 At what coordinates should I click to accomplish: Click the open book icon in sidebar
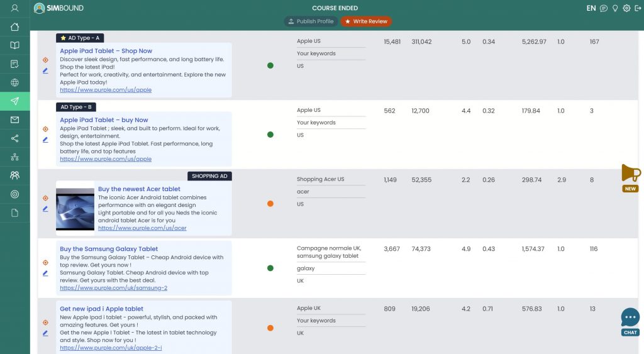pos(14,45)
